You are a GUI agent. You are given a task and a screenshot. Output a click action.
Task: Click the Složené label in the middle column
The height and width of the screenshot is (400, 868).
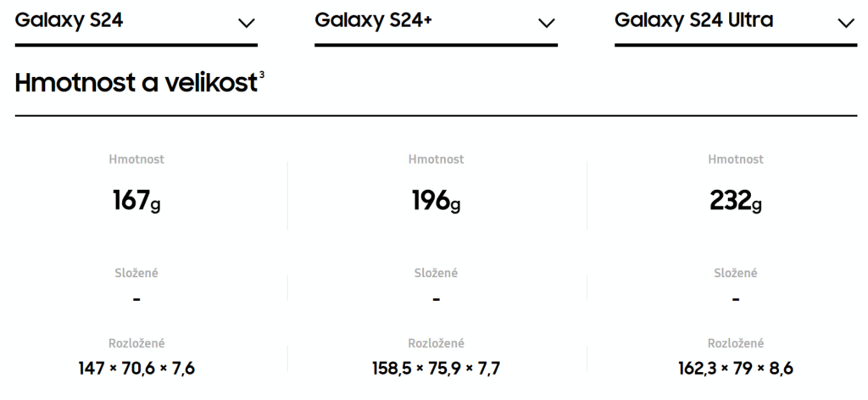point(437,273)
